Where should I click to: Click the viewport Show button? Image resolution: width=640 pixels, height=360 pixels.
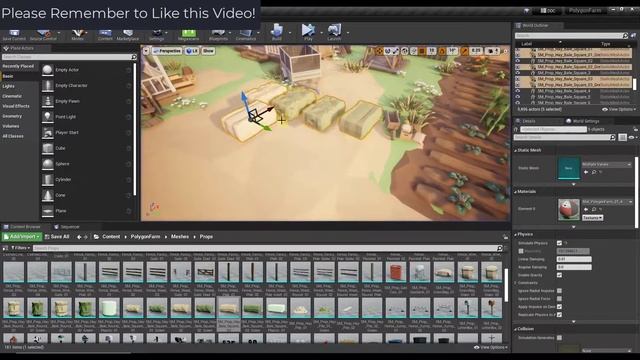point(208,51)
